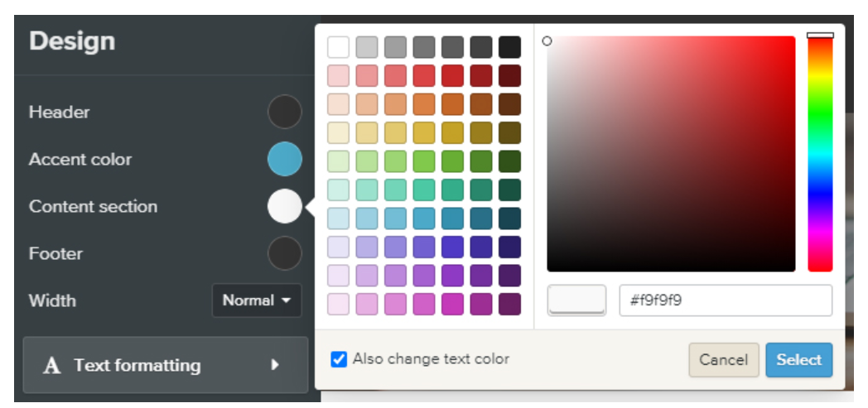Click the current color preview box
868x408 pixels.
(576, 300)
